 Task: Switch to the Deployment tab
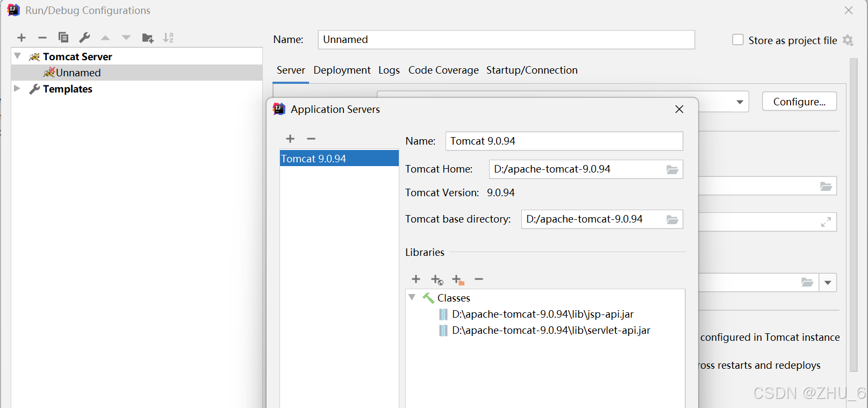click(342, 70)
